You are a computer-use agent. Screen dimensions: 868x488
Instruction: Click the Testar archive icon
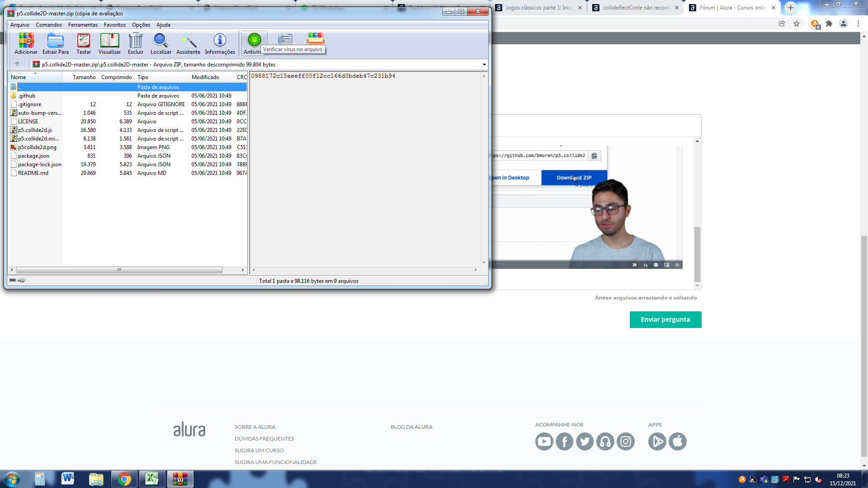pyautogui.click(x=84, y=44)
